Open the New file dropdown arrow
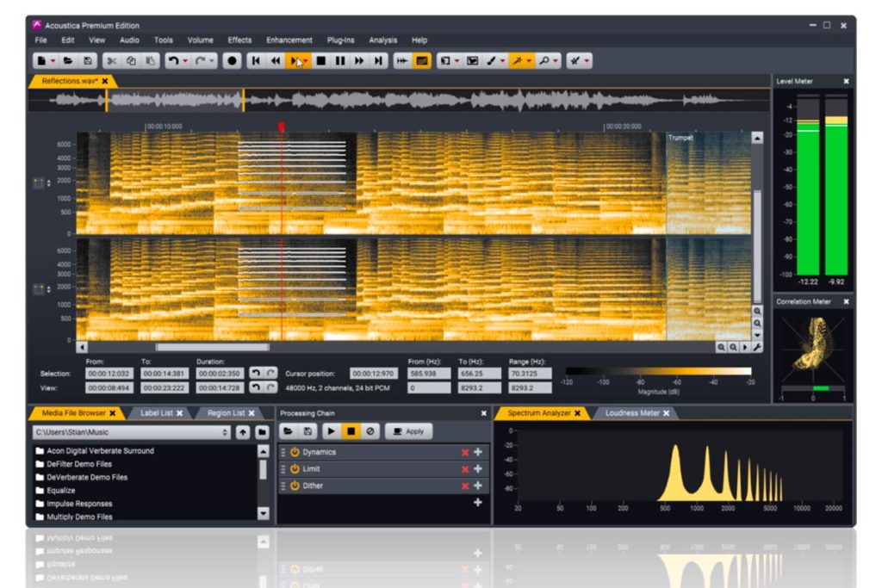 click(53, 61)
